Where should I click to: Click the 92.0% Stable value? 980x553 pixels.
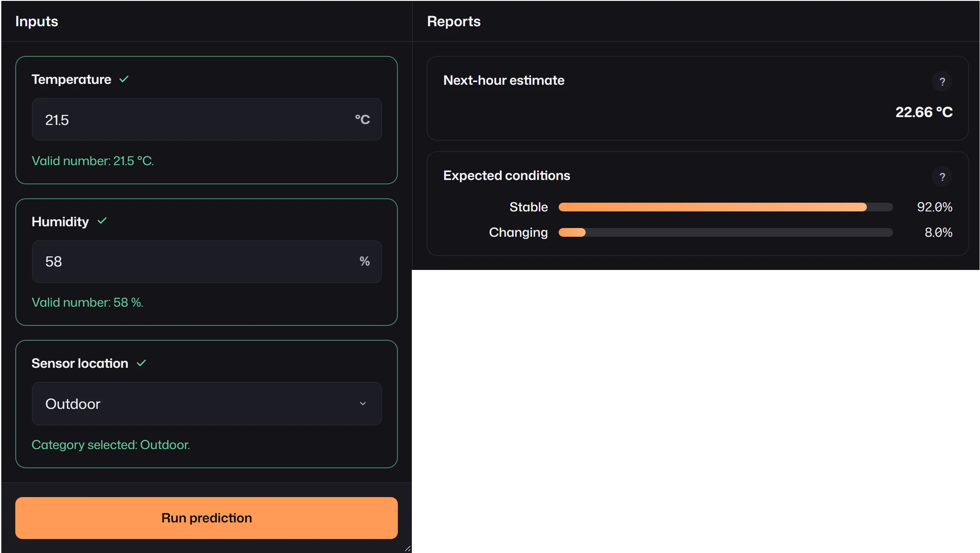935,207
